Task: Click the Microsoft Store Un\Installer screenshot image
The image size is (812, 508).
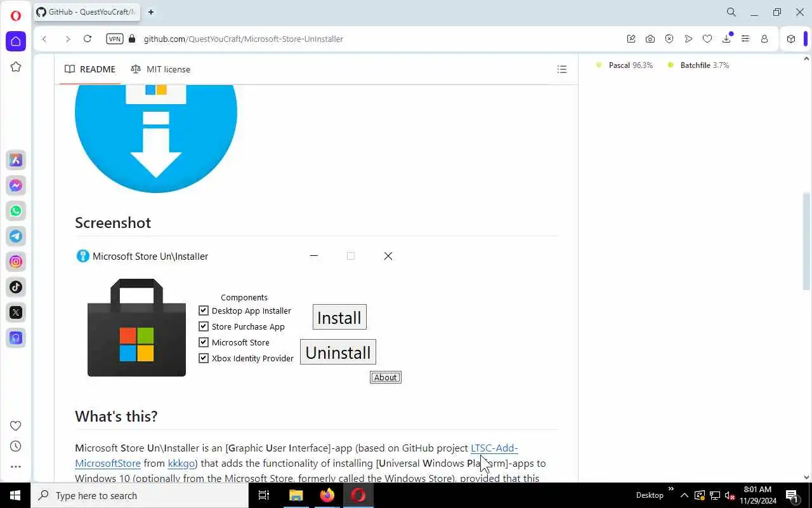Action: point(239,316)
